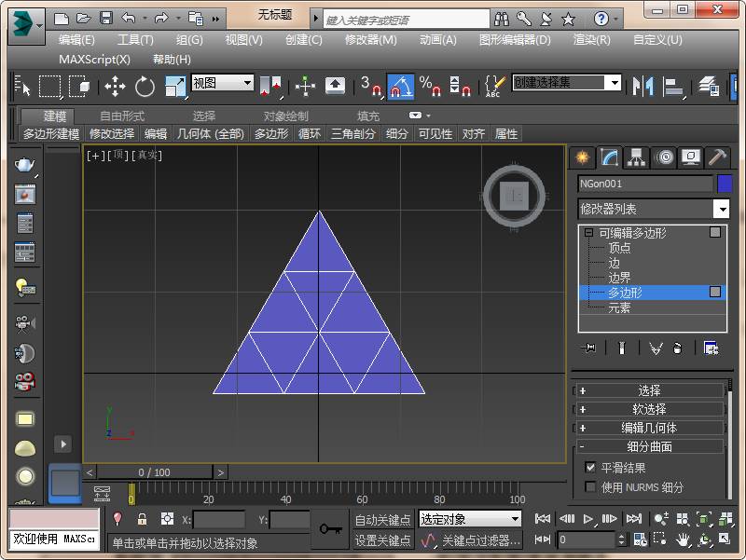The height and width of the screenshot is (560, 746).
Task: Toggle the Spinner Snap tool
Action: pos(460,86)
